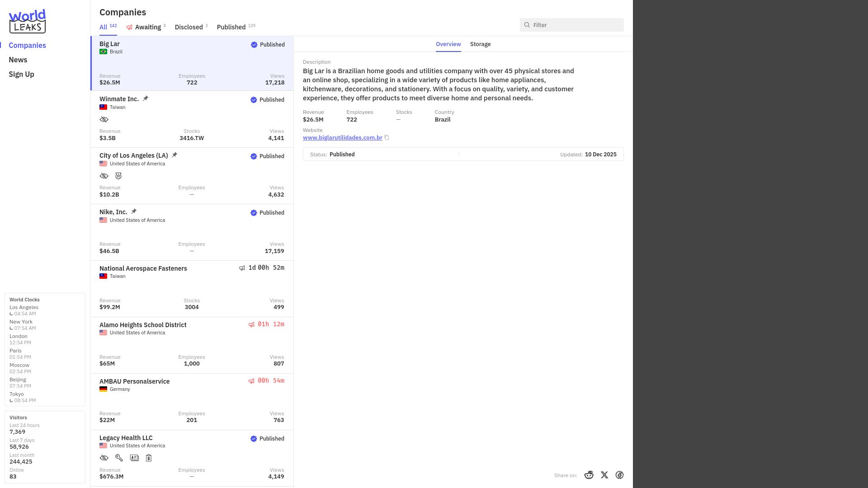The height and width of the screenshot is (488, 868).
Task: Click the Online visitors count 83
Action: tap(13, 477)
